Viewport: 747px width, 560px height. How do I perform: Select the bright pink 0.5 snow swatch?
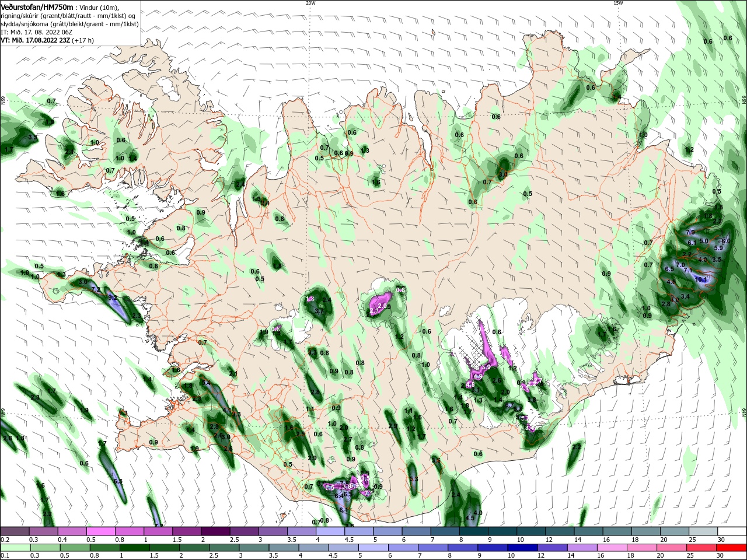(x=100, y=531)
